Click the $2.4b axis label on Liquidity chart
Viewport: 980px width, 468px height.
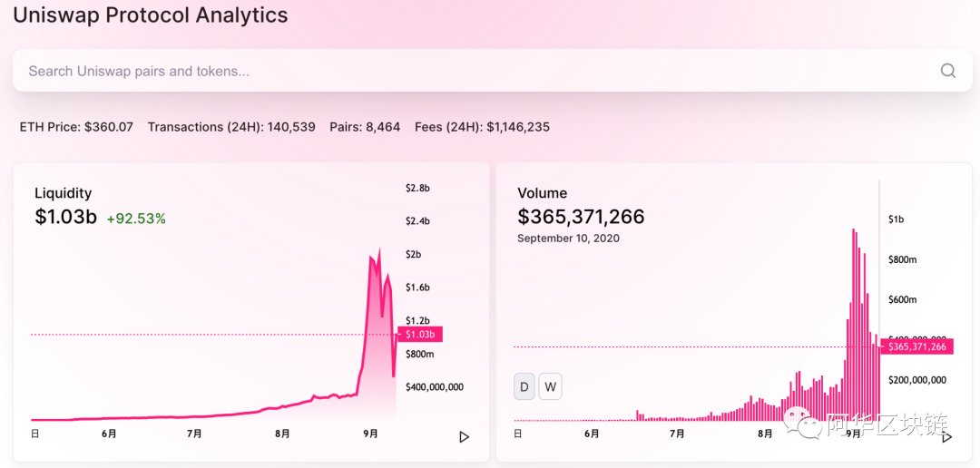417,221
